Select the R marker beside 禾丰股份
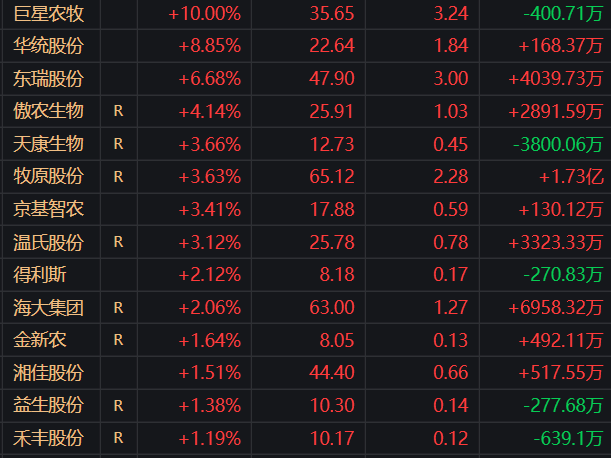Screen dimensions: 611x458 [118, 438]
